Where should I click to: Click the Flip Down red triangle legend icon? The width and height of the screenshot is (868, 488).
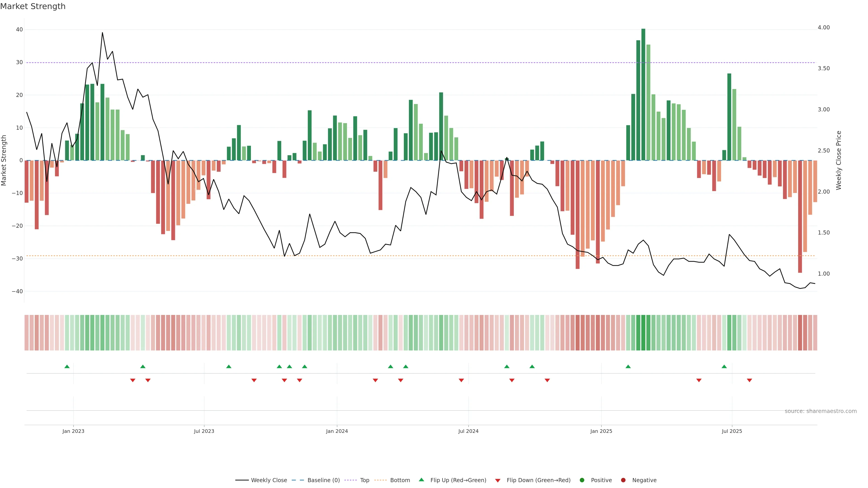(x=498, y=481)
